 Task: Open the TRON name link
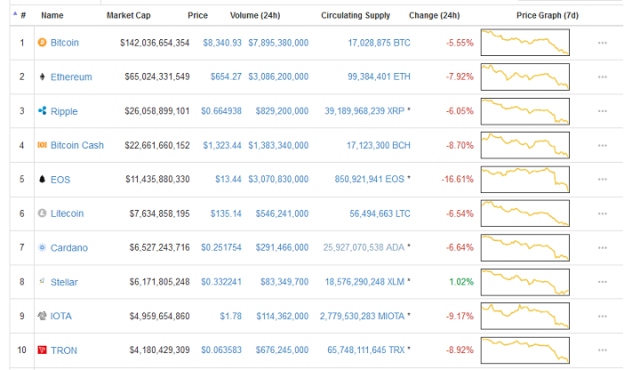pyautogui.click(x=64, y=350)
